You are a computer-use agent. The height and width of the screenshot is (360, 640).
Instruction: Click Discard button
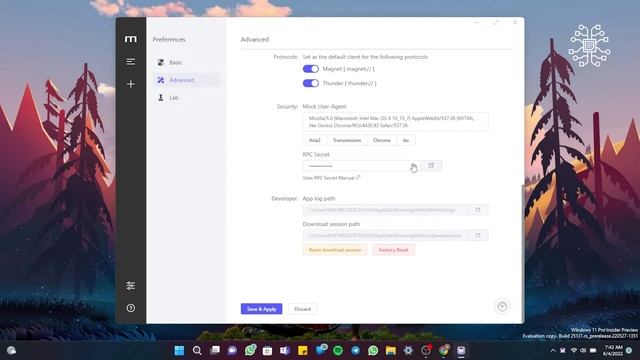tap(302, 309)
